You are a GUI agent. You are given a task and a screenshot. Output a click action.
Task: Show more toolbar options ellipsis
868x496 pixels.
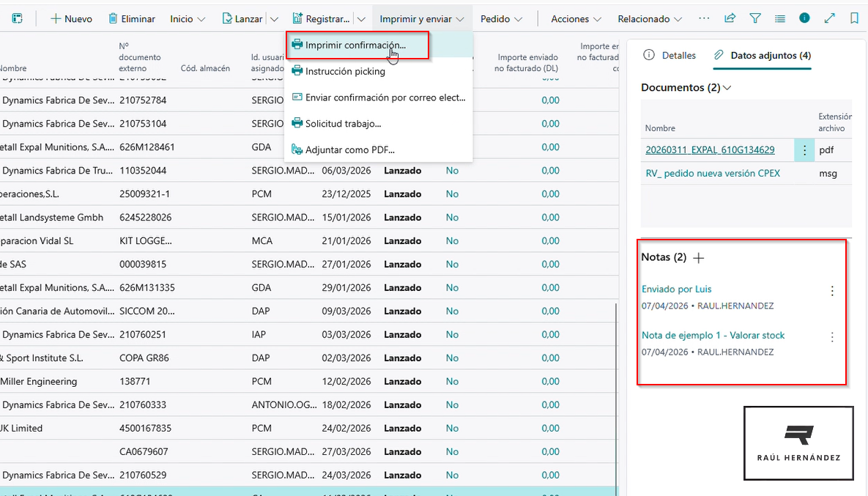704,18
